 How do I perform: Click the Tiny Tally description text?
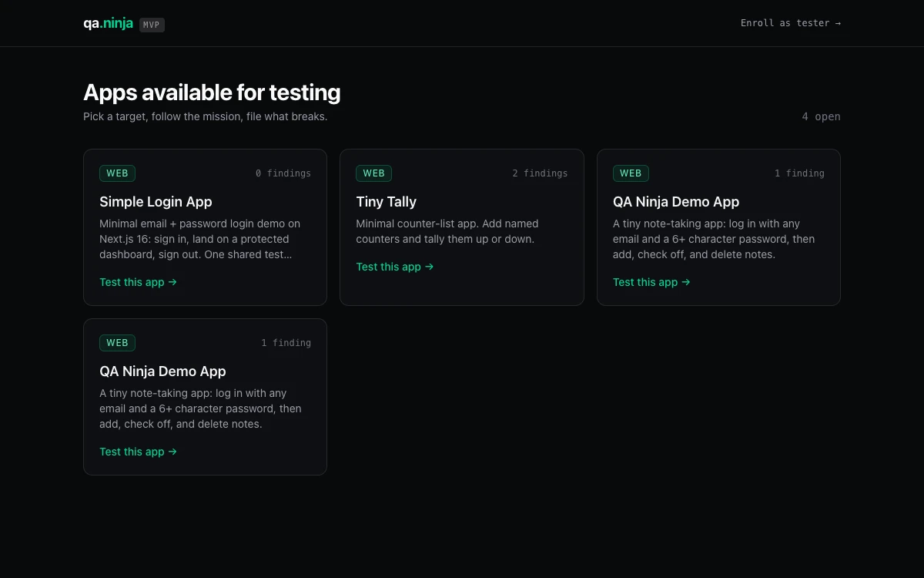[x=447, y=231]
